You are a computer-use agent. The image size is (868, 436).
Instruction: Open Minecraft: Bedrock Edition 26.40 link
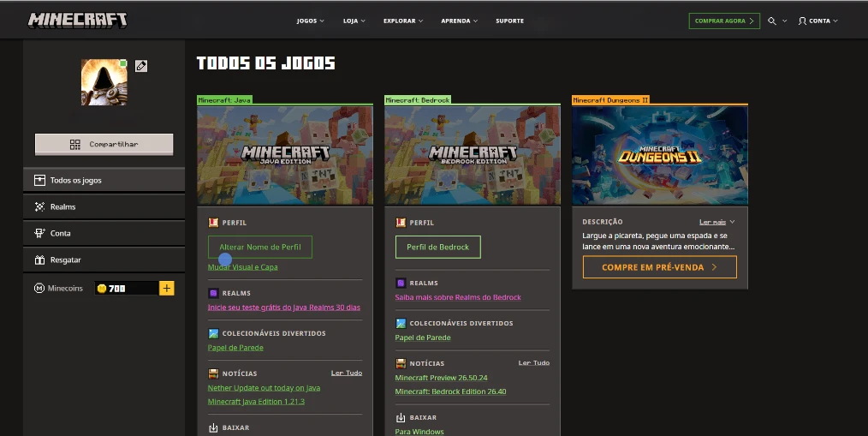450,391
